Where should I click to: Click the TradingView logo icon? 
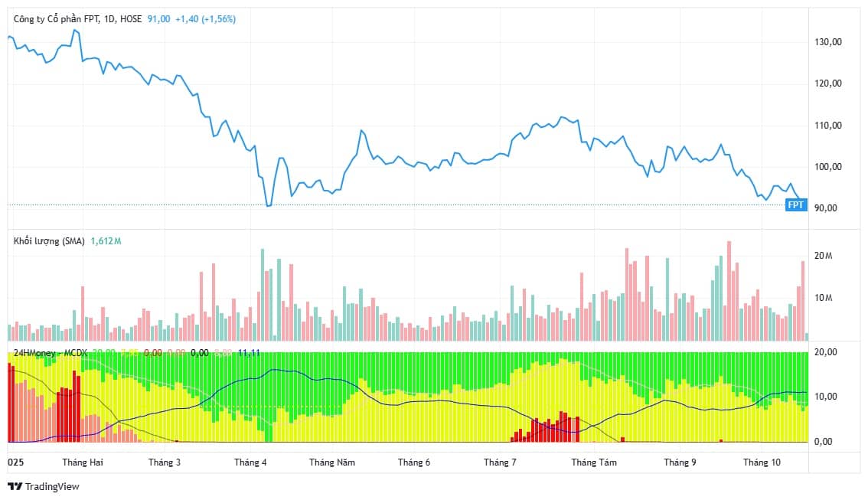tap(15, 486)
